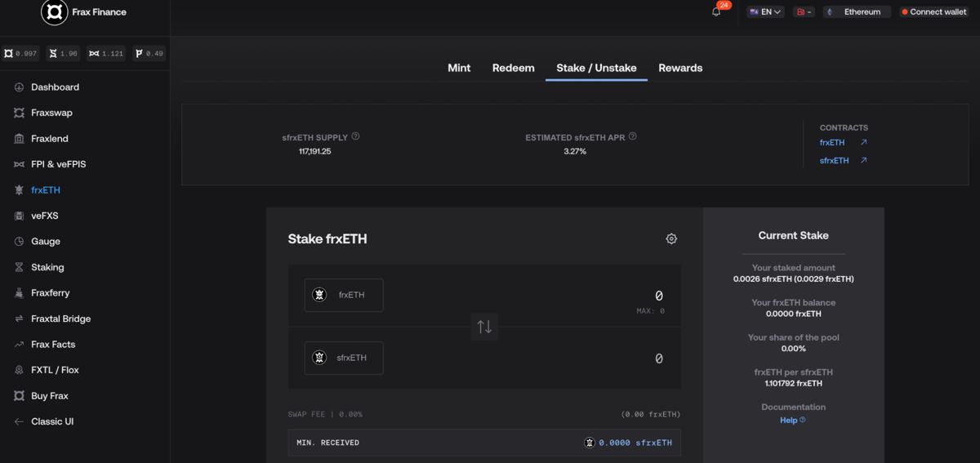
Task: Click the frxETH token selector button
Action: point(344,295)
